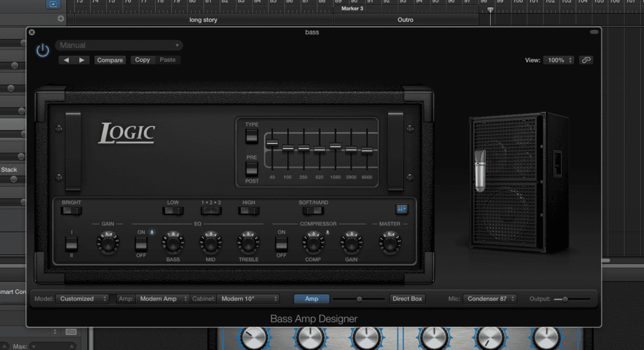Open the Cabinet Modern 10" dropdown
Screen dimensions: 644x350
(248, 299)
